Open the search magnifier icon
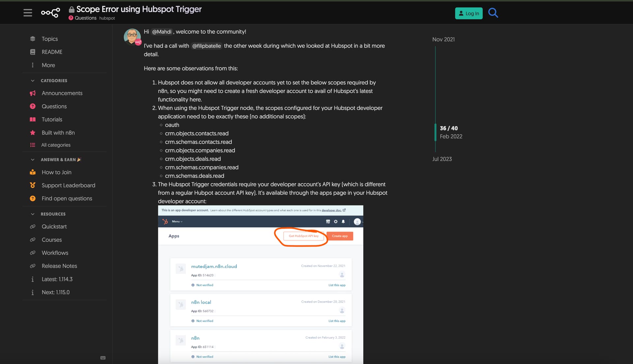 493,13
